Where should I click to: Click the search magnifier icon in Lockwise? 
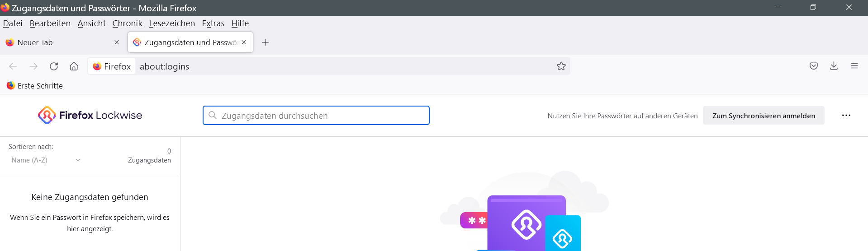[x=213, y=115]
